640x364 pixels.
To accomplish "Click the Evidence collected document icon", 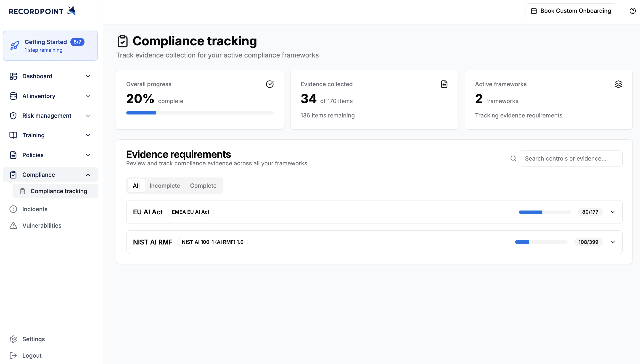I will [x=444, y=84].
